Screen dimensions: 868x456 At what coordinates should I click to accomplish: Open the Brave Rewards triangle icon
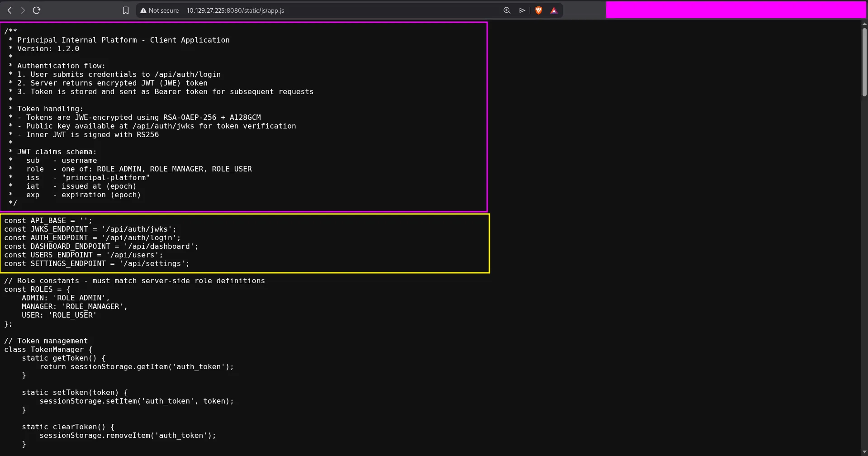click(x=554, y=10)
